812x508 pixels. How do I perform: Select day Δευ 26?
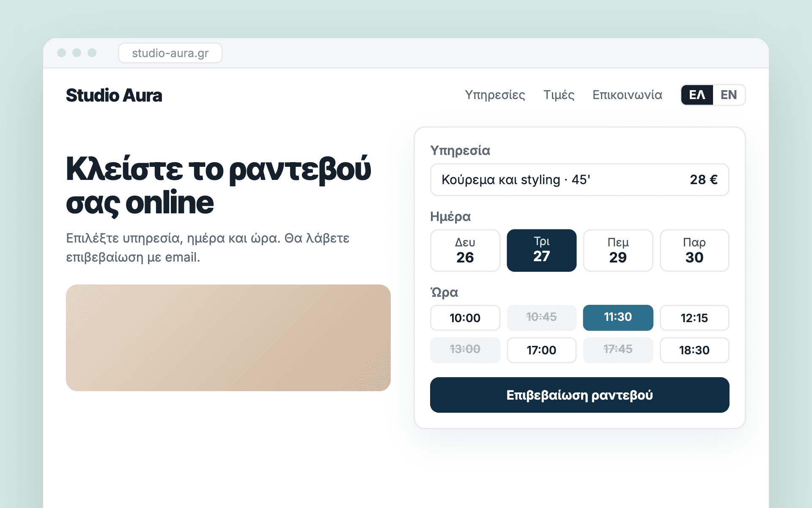(465, 250)
